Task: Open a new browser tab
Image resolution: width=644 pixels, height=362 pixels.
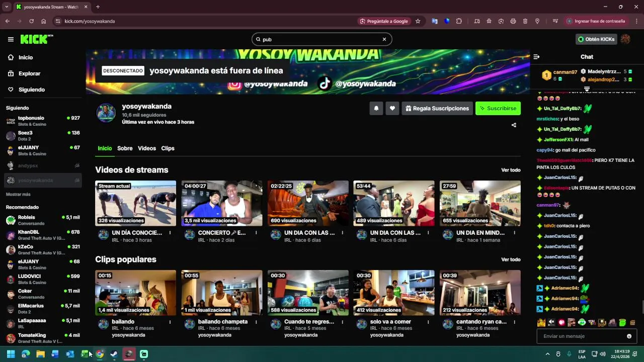Action: (x=98, y=7)
